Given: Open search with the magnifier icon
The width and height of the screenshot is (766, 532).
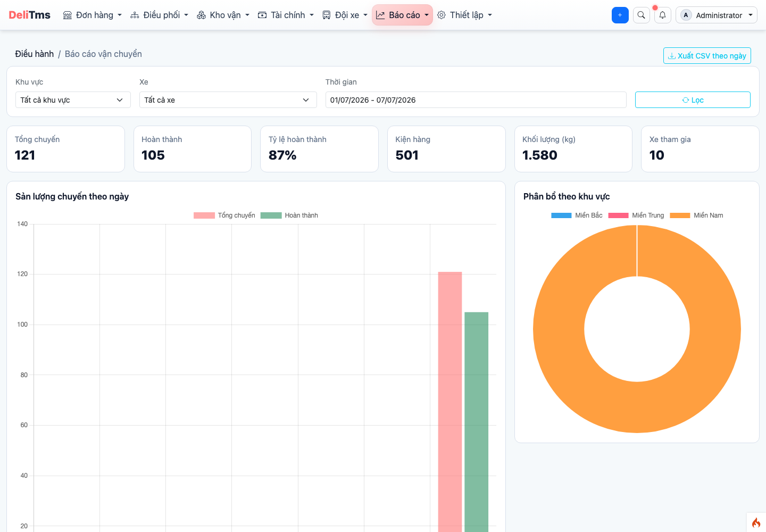Looking at the screenshot, I should coord(641,15).
